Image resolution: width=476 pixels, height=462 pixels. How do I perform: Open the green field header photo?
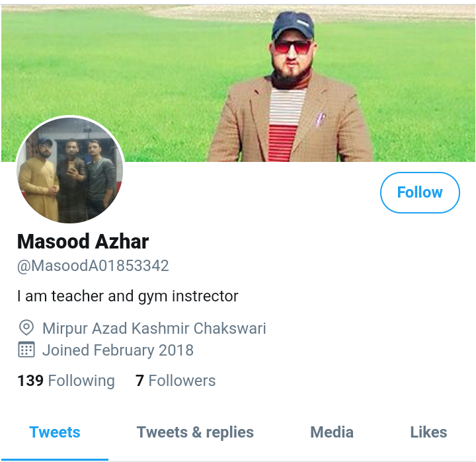[238, 83]
